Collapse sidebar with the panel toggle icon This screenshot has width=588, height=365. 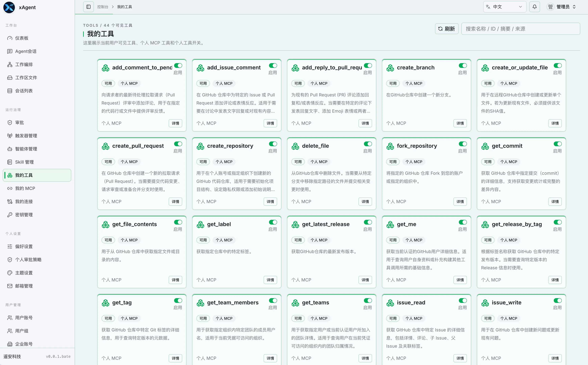(88, 7)
